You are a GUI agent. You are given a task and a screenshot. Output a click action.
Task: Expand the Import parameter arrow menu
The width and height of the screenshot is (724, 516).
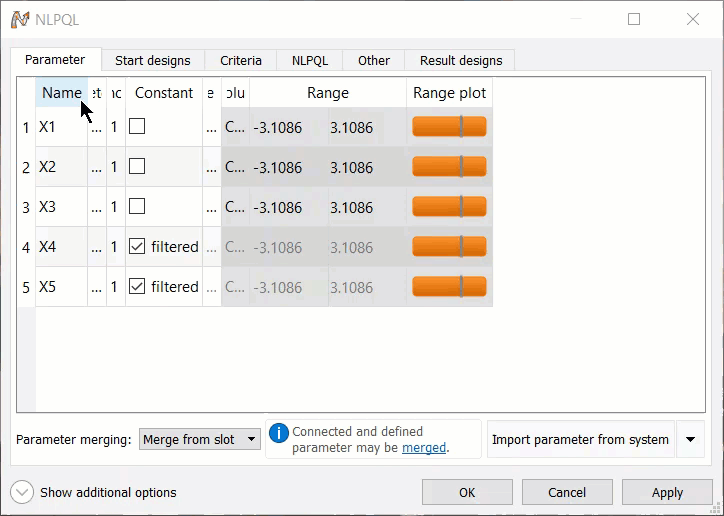(690, 439)
